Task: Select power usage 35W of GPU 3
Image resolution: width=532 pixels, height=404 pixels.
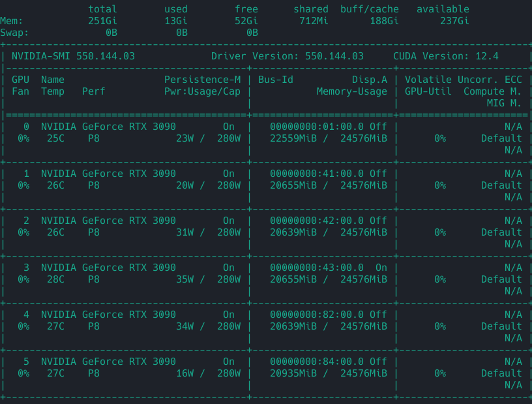Action: [x=185, y=279]
